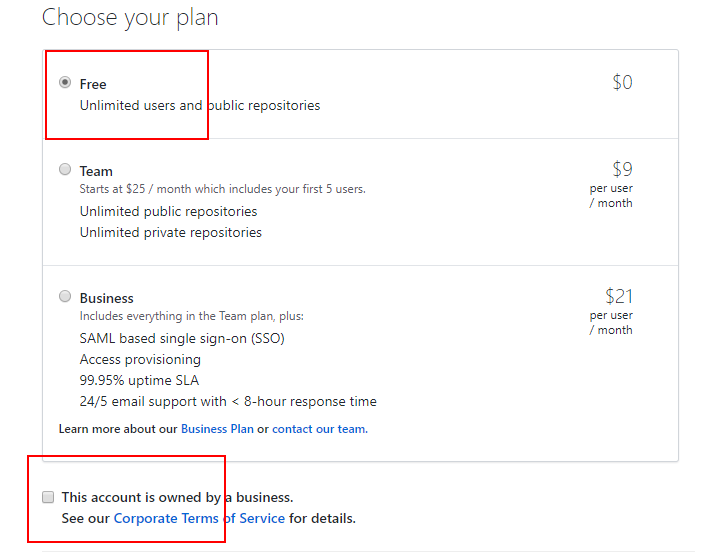Choose the Business plan radio button

point(65,297)
